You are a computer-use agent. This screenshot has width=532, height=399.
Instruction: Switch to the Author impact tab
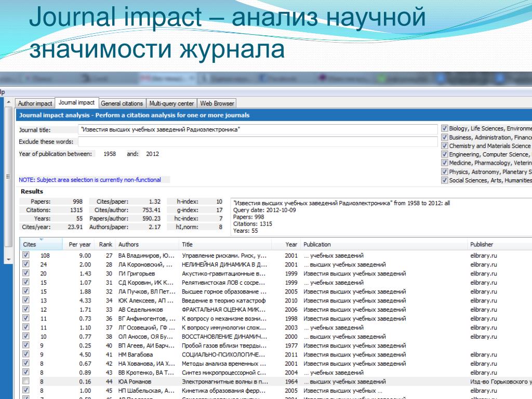35,103
